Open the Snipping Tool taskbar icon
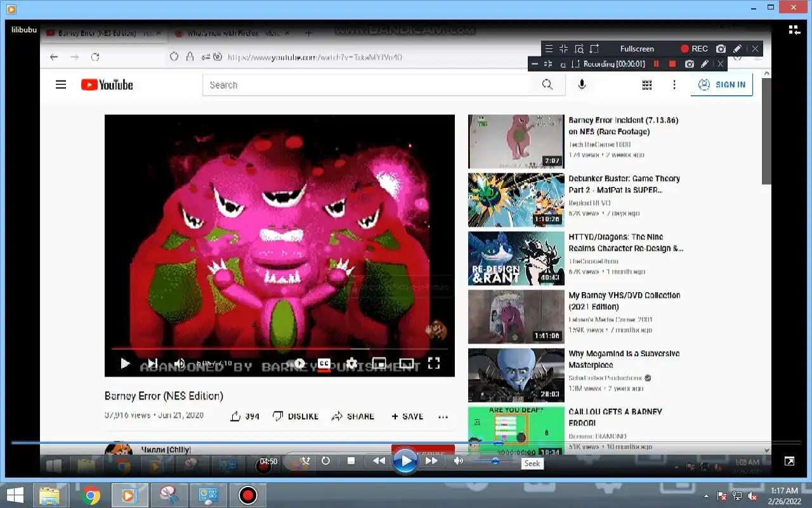The height and width of the screenshot is (508, 812). (169, 495)
